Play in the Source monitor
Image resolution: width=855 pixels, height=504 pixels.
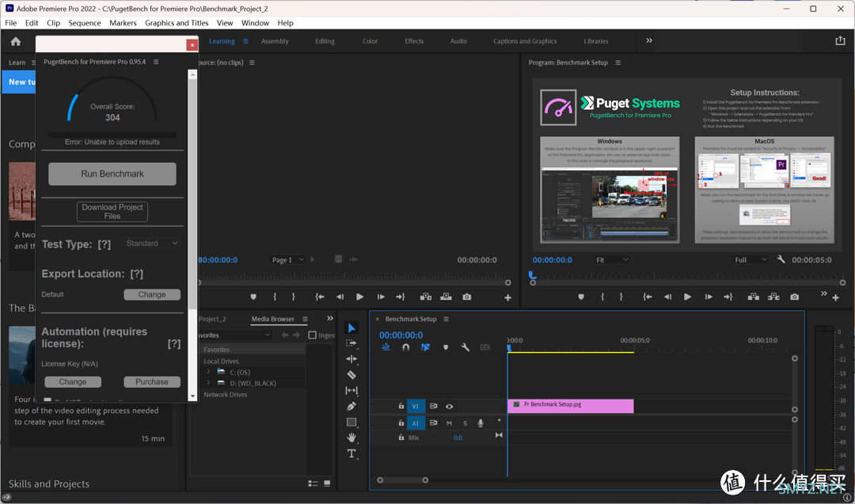click(x=360, y=297)
